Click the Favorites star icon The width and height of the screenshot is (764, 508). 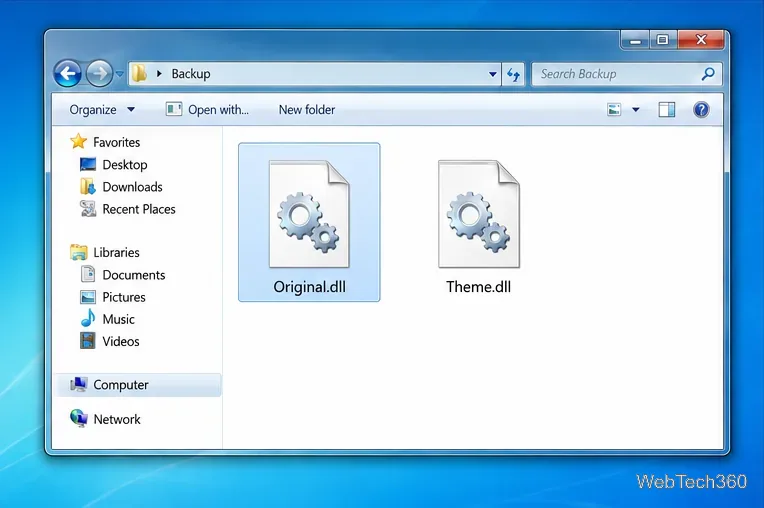coord(78,141)
